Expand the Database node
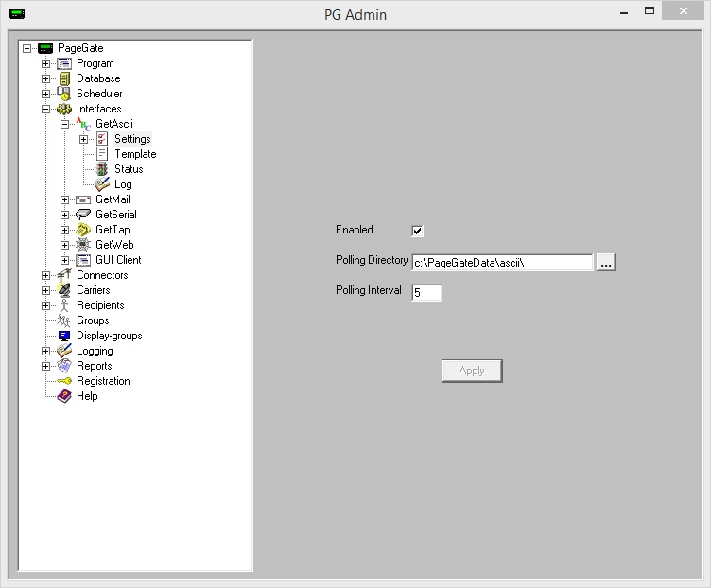The width and height of the screenshot is (711, 588). click(45, 78)
